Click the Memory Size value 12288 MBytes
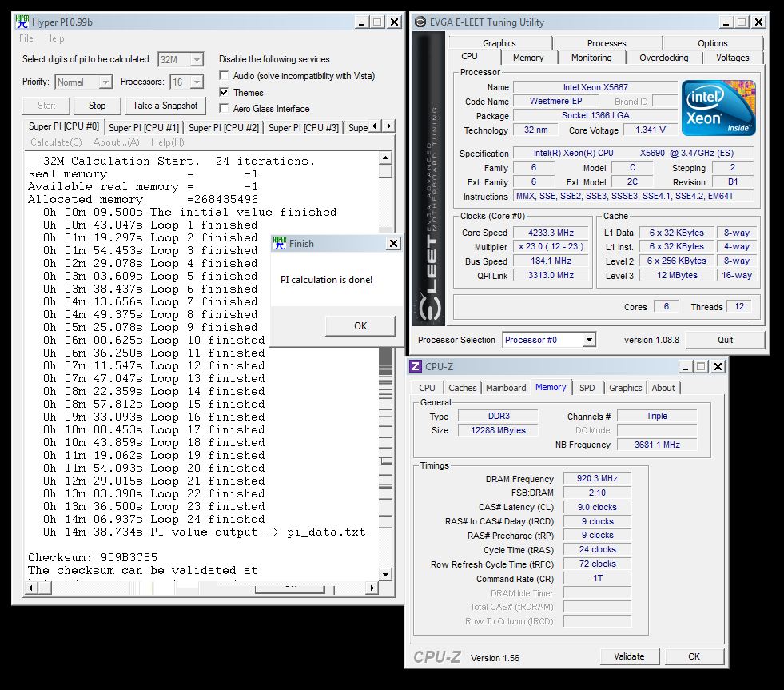Viewport: 784px width, 690px height. (498, 430)
